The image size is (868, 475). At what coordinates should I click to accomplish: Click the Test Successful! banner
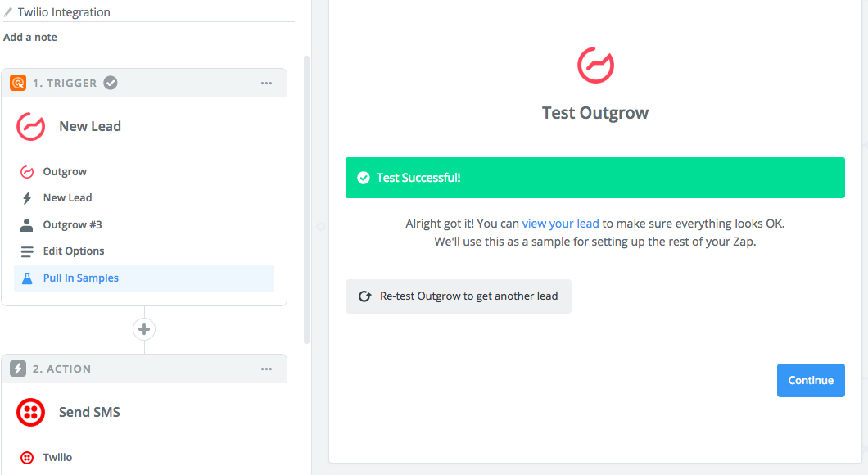pos(595,178)
